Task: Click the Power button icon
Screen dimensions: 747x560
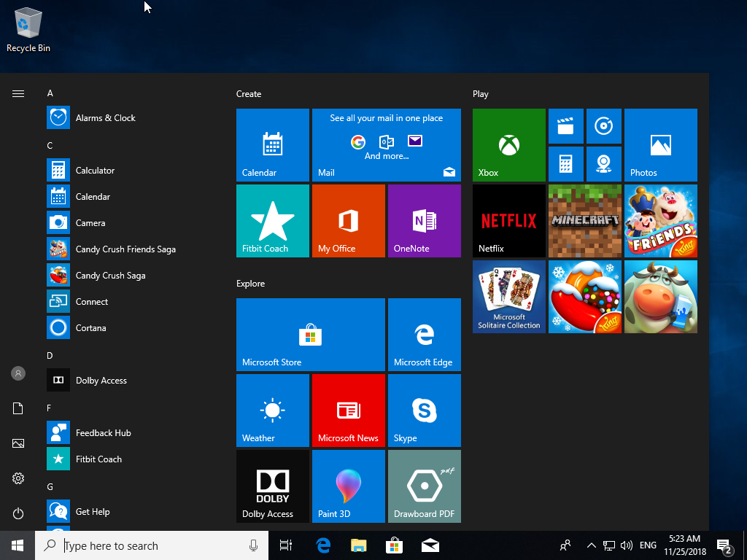Action: (18, 513)
